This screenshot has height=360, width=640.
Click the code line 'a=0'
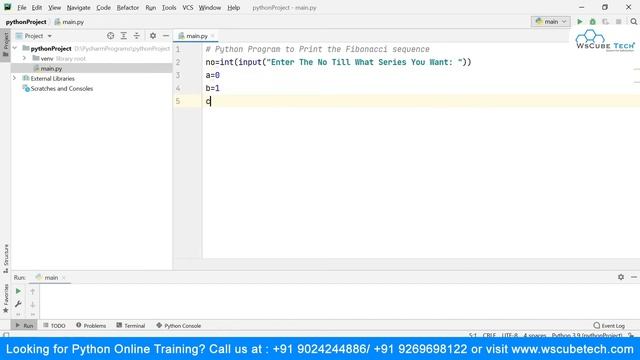point(213,75)
